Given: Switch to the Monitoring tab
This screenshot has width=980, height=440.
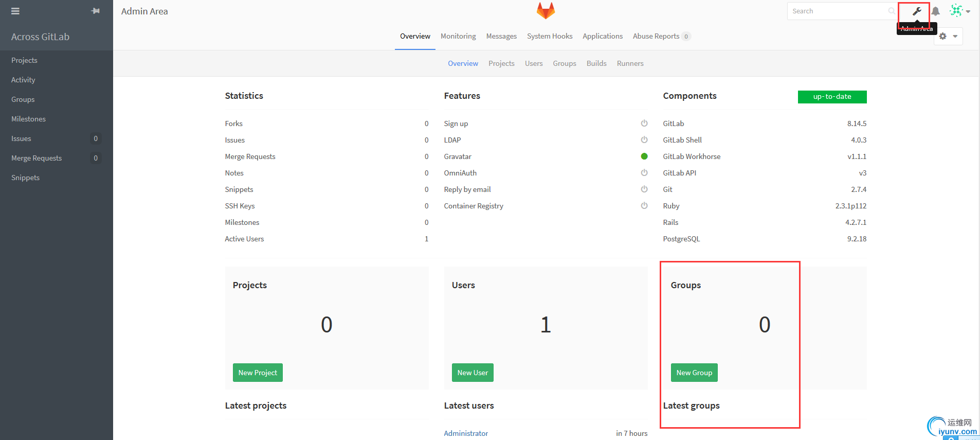Looking at the screenshot, I should (x=458, y=36).
